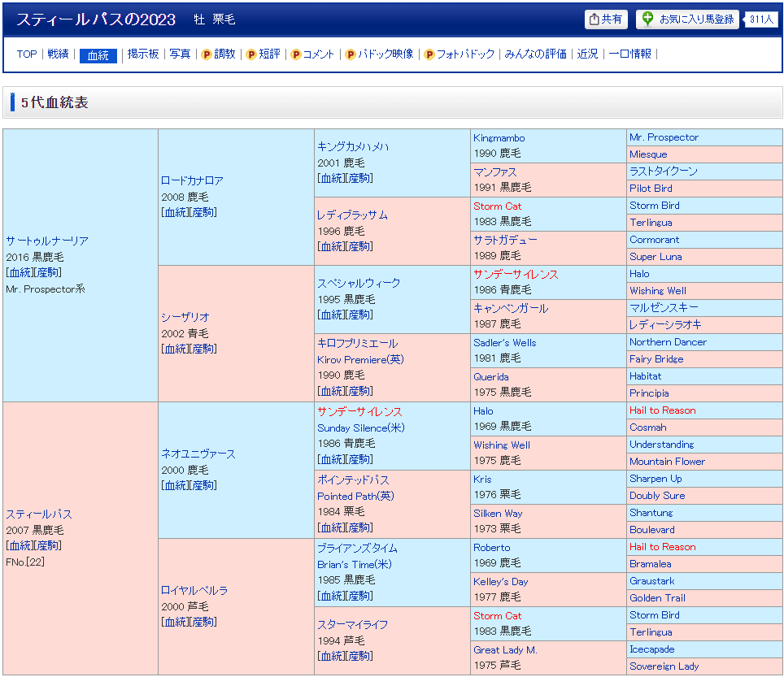The image size is (784, 677).
Task: Open the 311人 count badge
Action: click(x=761, y=19)
